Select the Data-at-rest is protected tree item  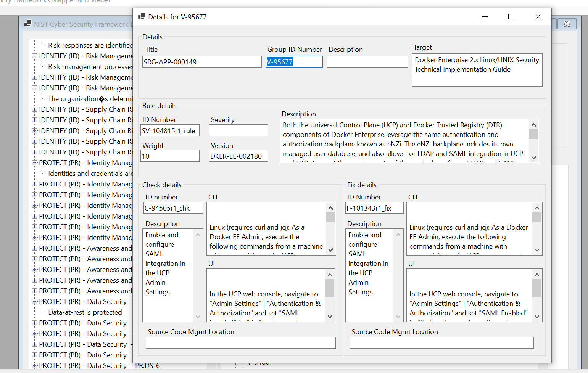84,312
